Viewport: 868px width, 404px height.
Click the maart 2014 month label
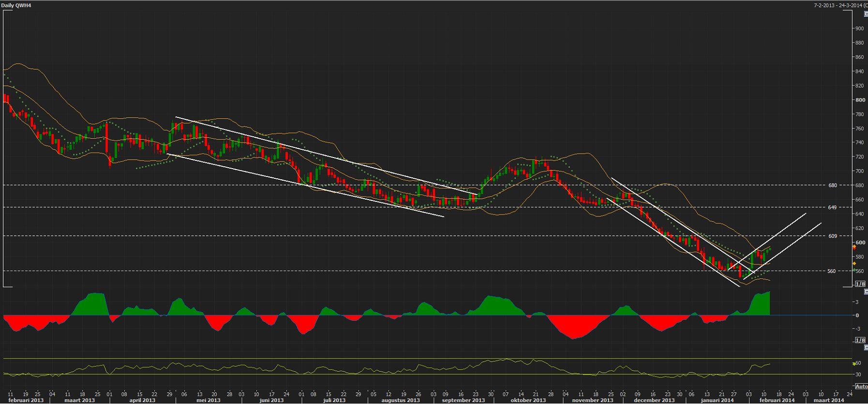[x=828, y=400]
